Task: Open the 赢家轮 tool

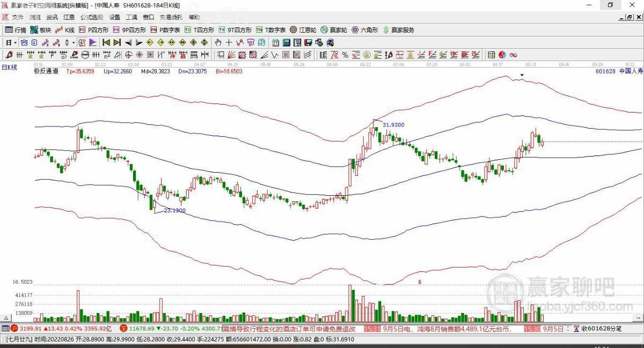Action: 334,30
